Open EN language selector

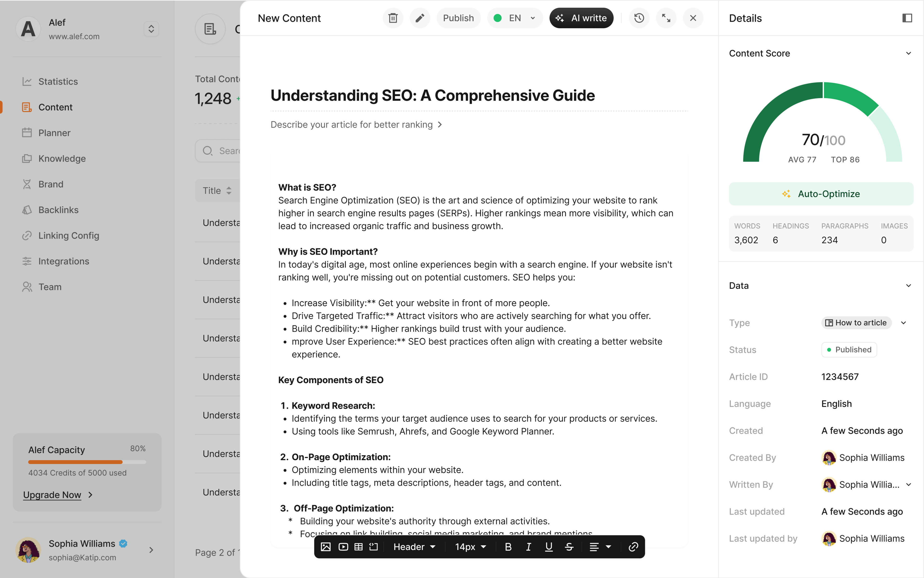point(515,18)
